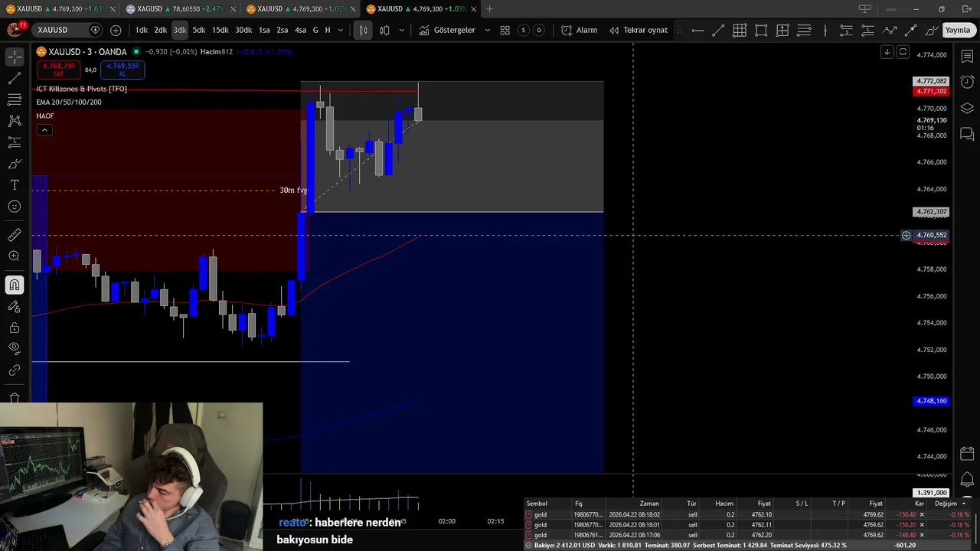Open the object tree layers panel

tap(967, 108)
